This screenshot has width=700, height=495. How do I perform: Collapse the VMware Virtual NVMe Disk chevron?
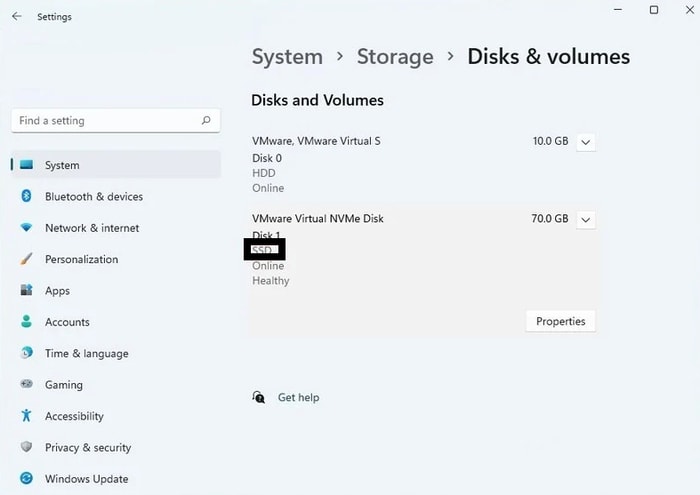pos(587,219)
